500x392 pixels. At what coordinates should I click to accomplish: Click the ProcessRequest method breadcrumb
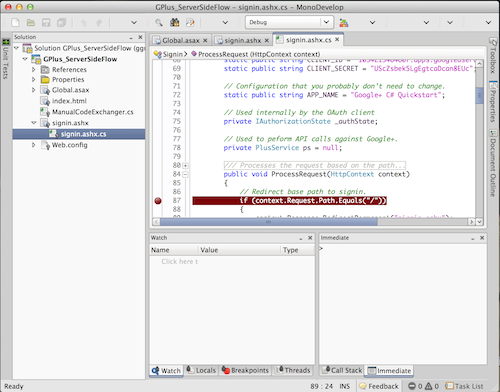click(x=255, y=54)
